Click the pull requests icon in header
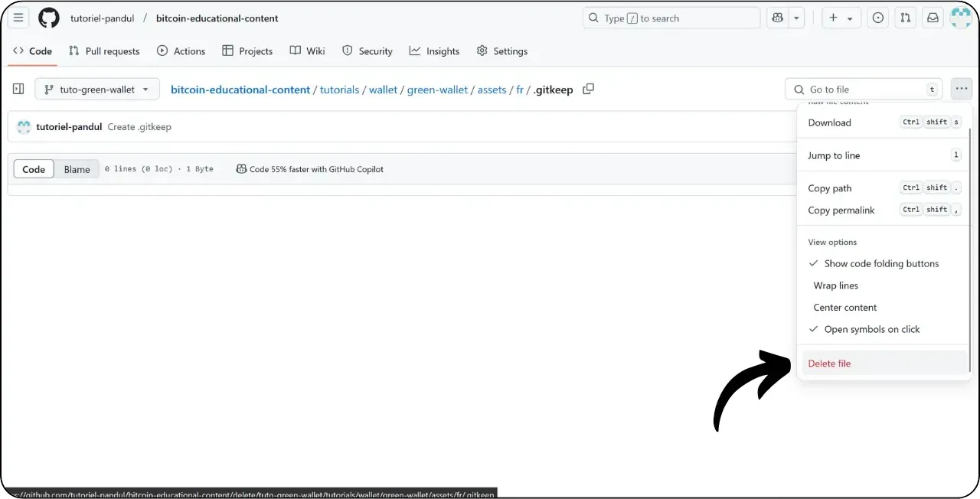 (905, 18)
